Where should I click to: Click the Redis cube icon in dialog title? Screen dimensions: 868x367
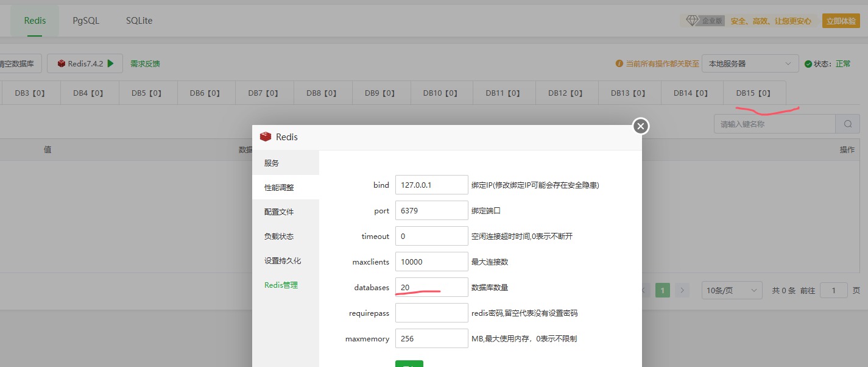coord(265,137)
